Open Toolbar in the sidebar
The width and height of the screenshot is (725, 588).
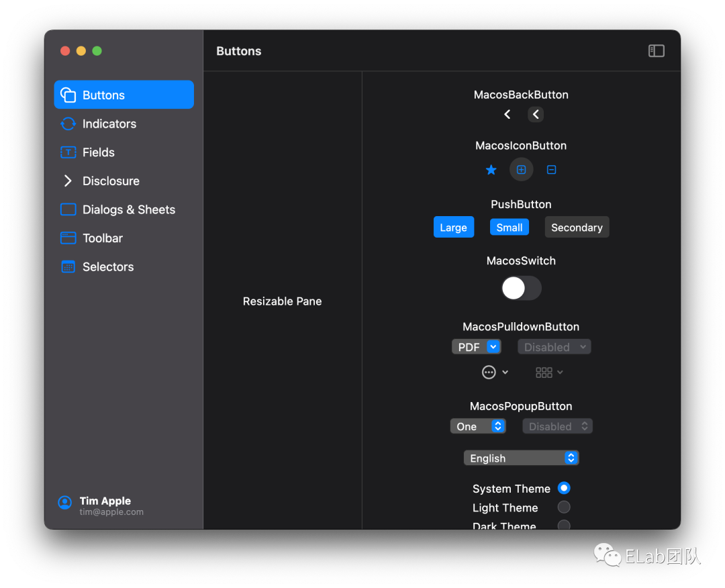click(x=124, y=238)
